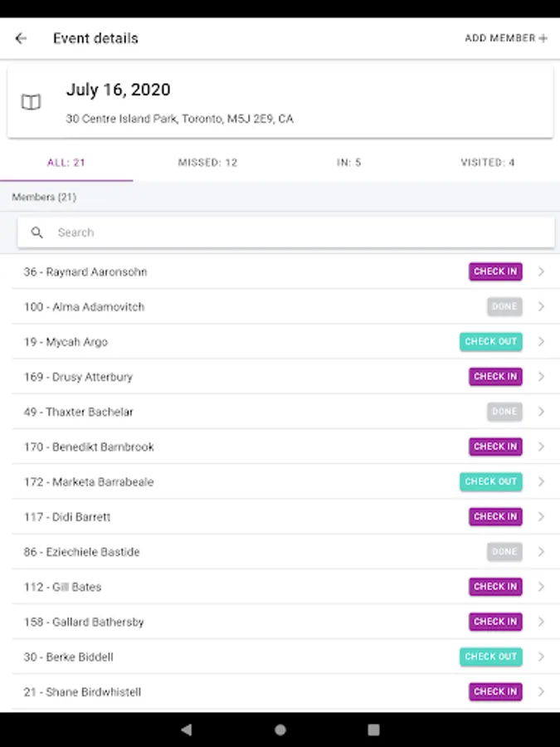This screenshot has height=747, width=560.
Task: Tap the Android recent apps square
Action: coord(373,730)
